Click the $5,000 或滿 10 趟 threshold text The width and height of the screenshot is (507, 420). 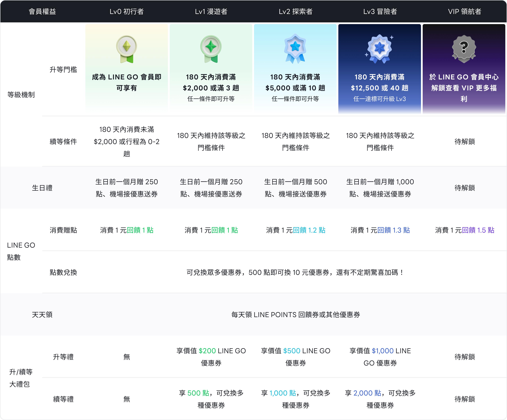295,88
